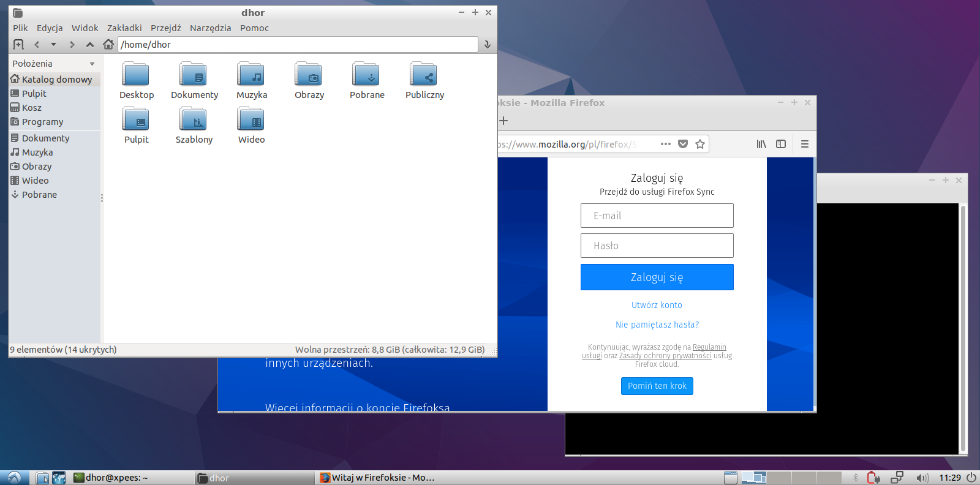Launch the web browser from the panel
The width and height of the screenshot is (980, 485).
coord(59,478)
